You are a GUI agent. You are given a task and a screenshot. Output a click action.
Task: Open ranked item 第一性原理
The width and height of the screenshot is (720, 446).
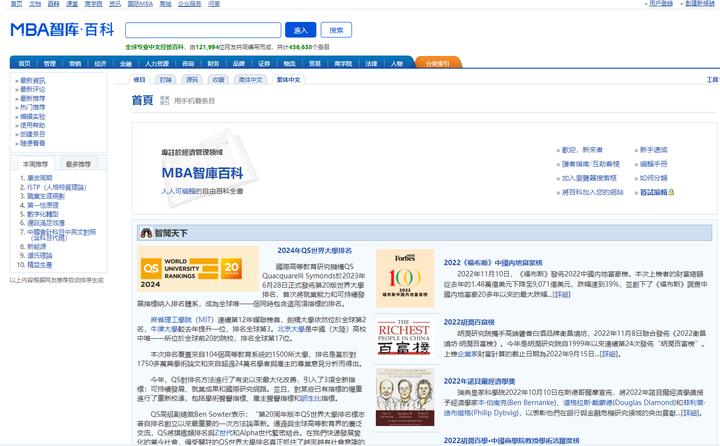tap(43, 205)
